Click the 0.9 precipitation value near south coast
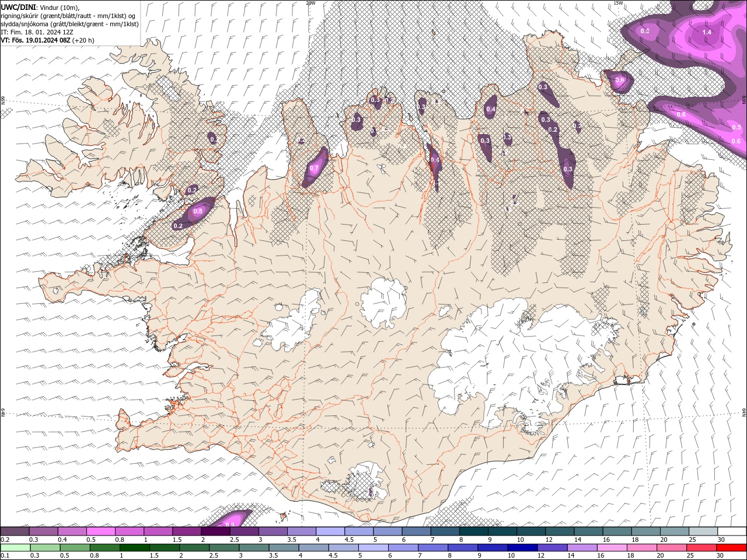 pyautogui.click(x=229, y=524)
